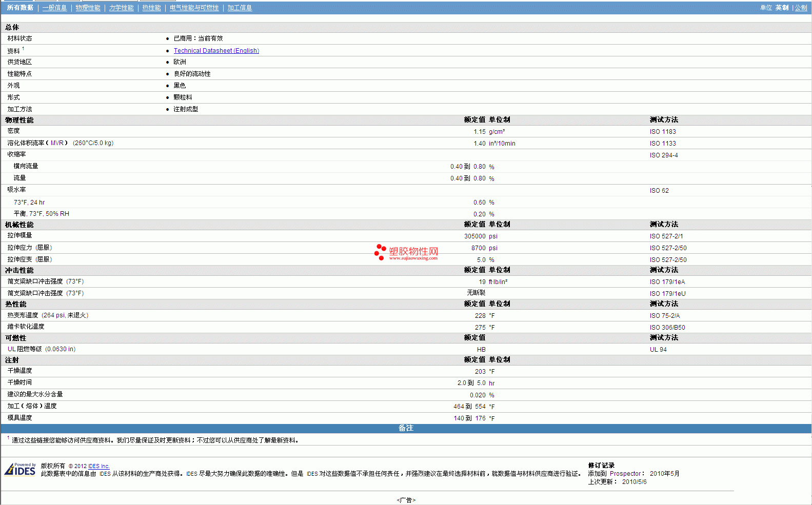This screenshot has height=505, width=812.
Task: Click the IDES Inc. copyright link
Action: pyautogui.click(x=98, y=467)
